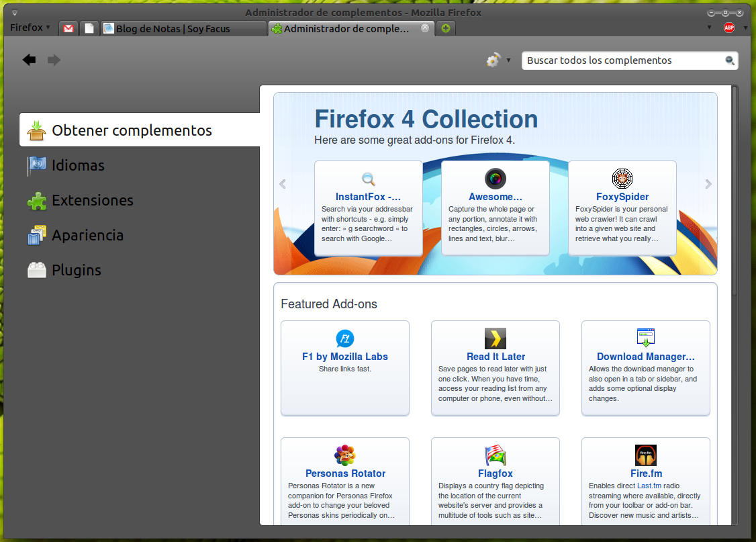Open a new tab with the plus button
This screenshot has height=542, width=756.
[x=445, y=28]
